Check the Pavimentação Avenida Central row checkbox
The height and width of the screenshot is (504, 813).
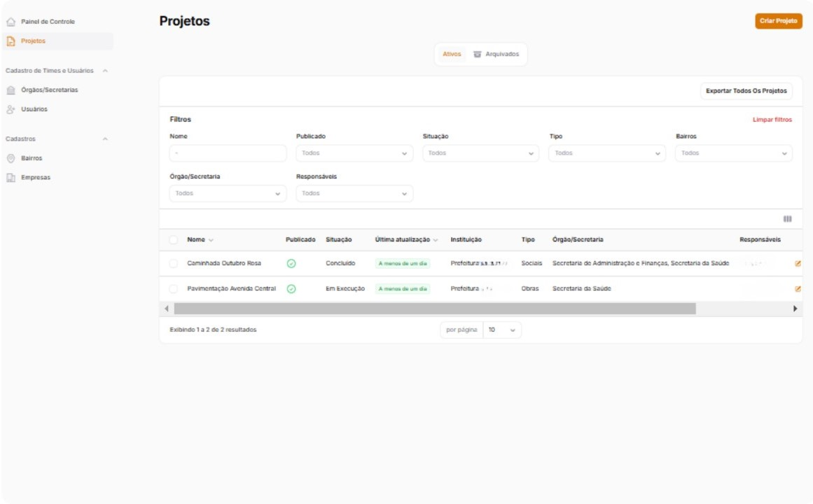tap(174, 289)
